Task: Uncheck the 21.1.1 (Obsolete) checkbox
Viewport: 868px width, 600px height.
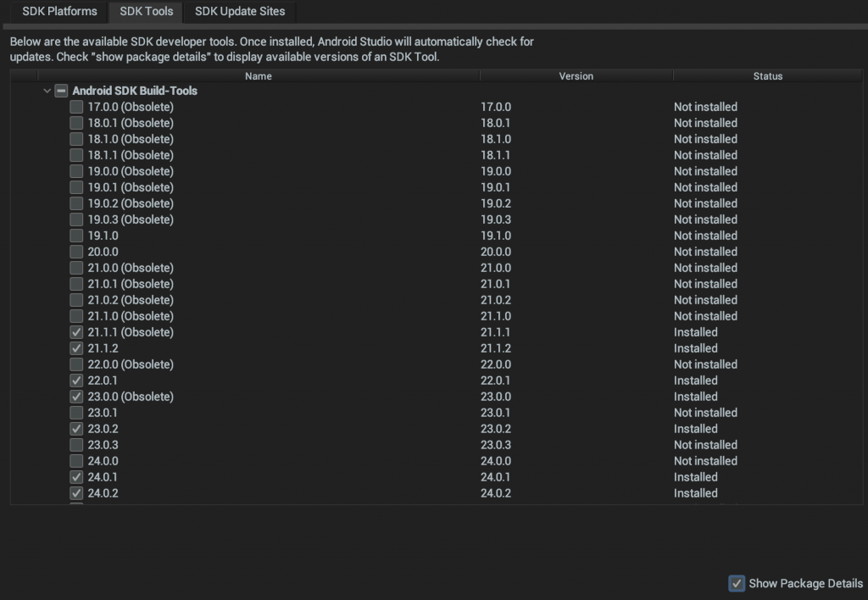Action: [x=76, y=332]
